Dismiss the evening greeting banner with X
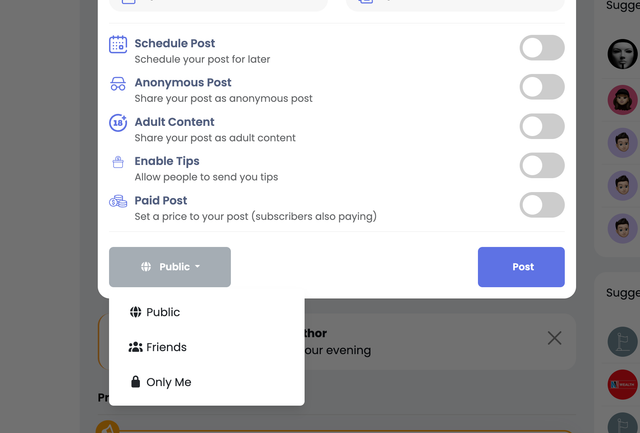The width and height of the screenshot is (640, 433). click(554, 338)
